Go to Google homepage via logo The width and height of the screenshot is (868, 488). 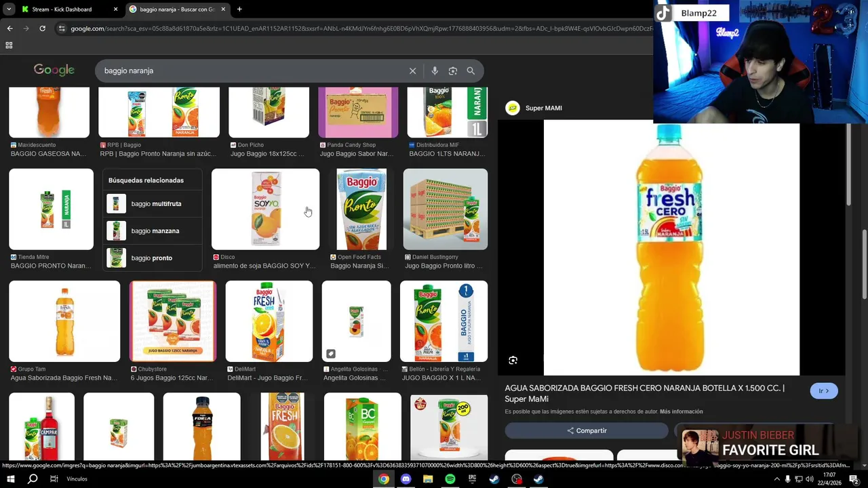click(54, 70)
